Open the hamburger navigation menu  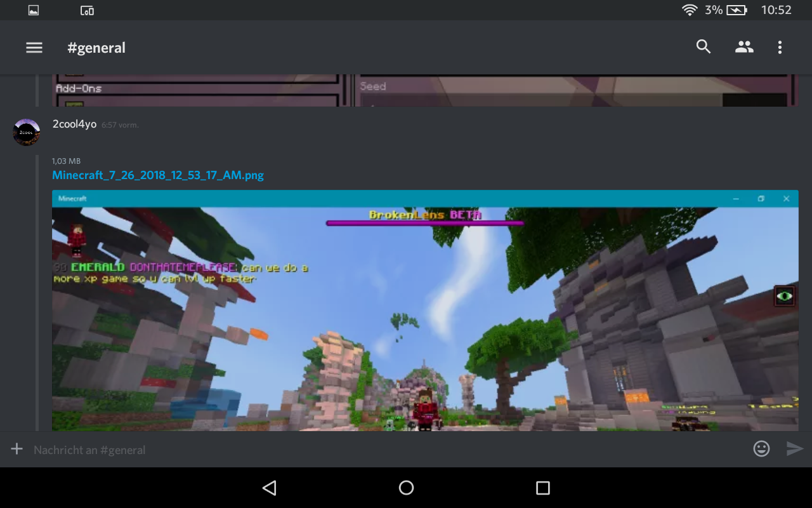[34, 48]
